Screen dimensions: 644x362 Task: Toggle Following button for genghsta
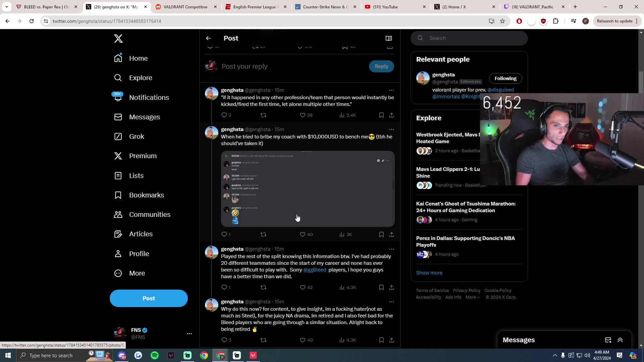tap(505, 78)
